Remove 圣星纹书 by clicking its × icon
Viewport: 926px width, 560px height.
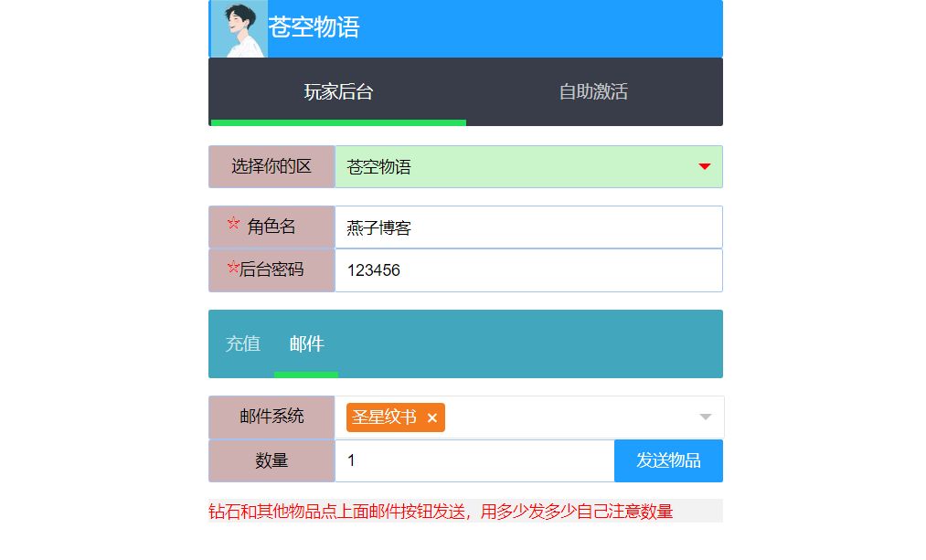(432, 417)
